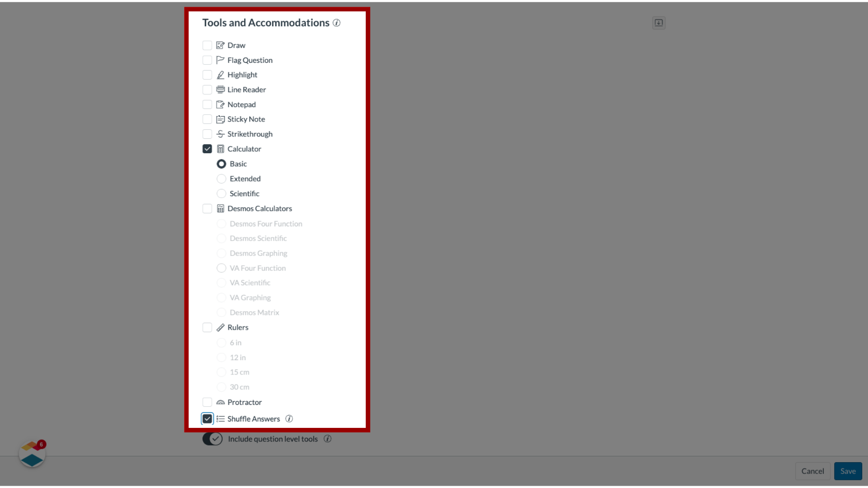Viewport: 868px width, 488px height.
Task: Select the 12 in ruler option
Action: tap(221, 357)
